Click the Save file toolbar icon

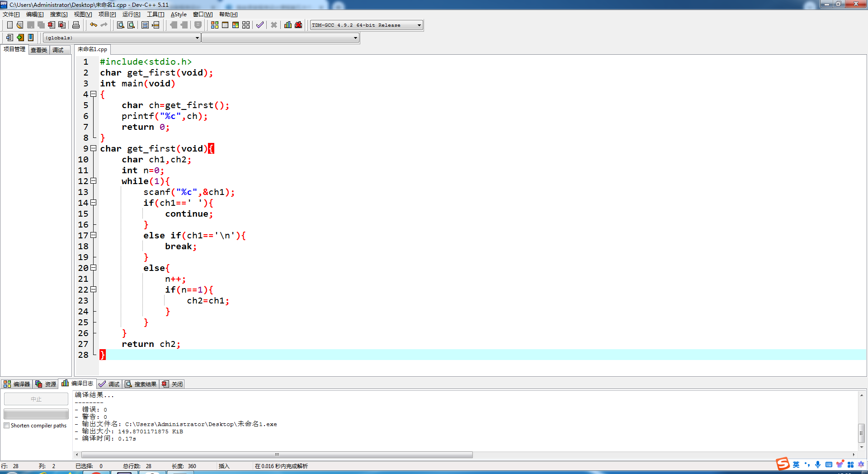[31, 25]
